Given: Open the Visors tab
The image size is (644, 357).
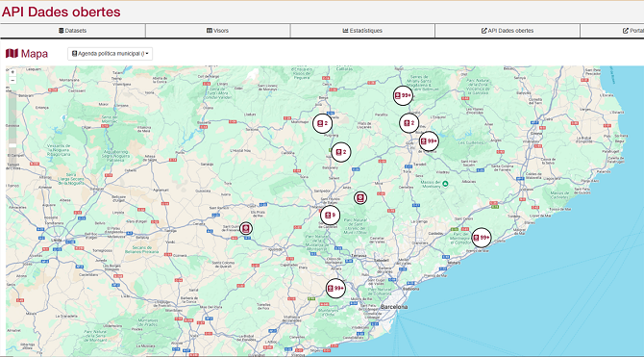Looking at the screenshot, I should pyautogui.click(x=217, y=31).
